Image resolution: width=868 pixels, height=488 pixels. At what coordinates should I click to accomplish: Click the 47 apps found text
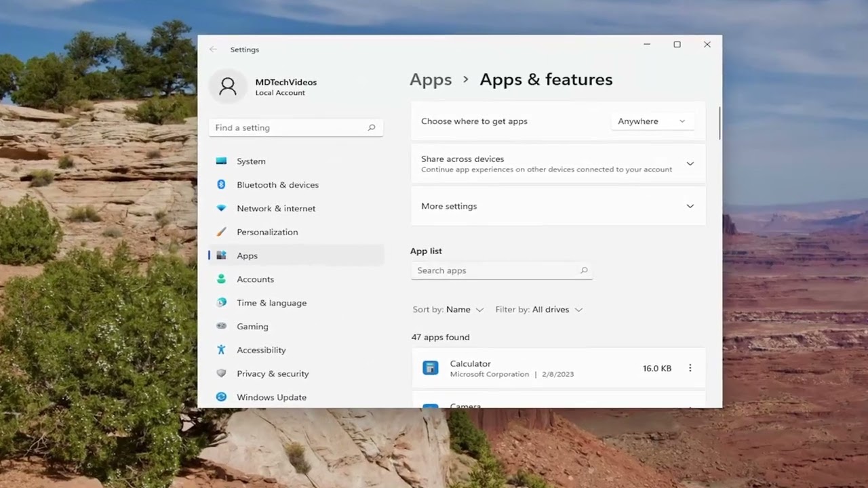point(440,337)
